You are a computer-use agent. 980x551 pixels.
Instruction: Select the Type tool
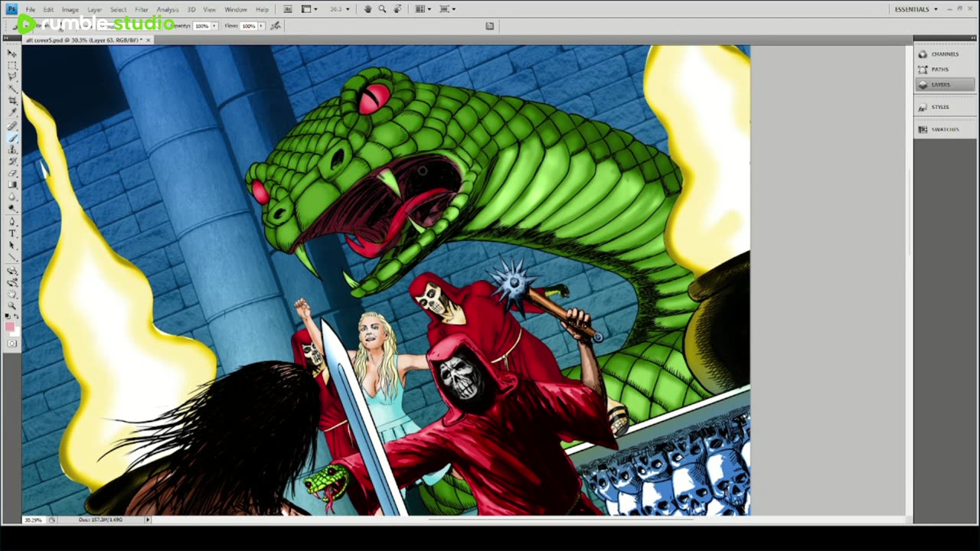(12, 233)
